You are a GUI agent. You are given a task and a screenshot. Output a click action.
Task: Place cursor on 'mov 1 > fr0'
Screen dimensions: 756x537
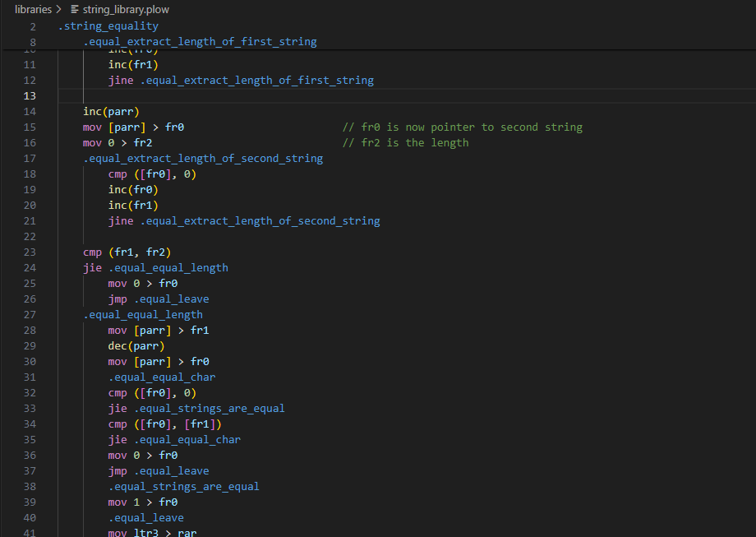(x=145, y=502)
